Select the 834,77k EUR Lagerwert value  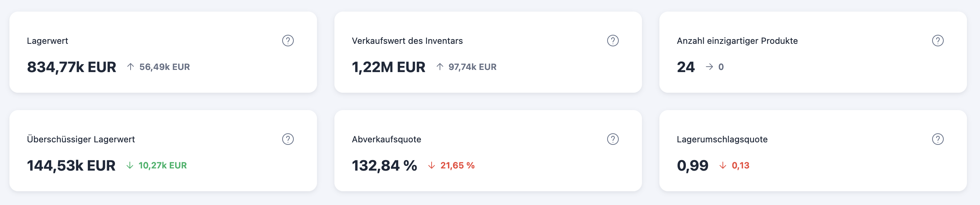pos(71,67)
